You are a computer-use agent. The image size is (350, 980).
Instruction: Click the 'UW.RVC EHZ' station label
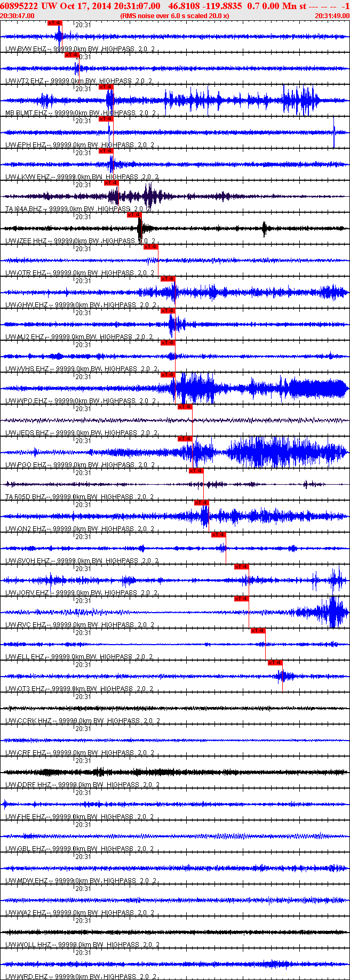click(26, 625)
